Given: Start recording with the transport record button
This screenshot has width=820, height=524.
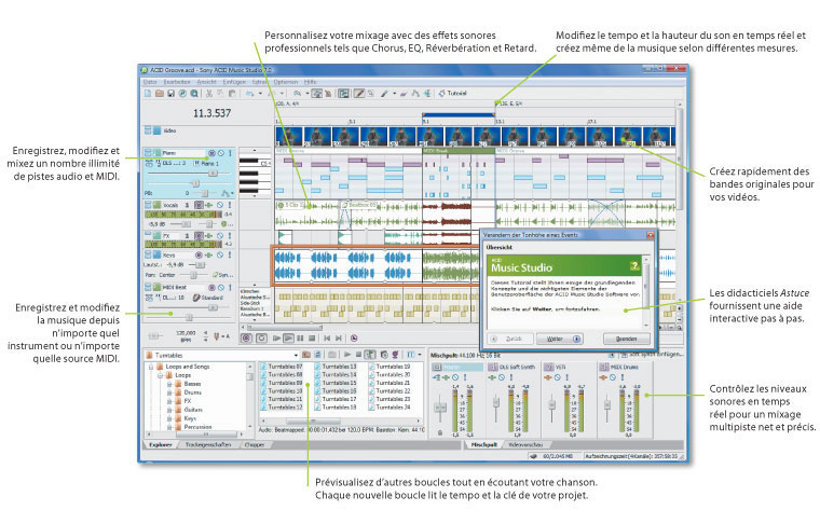Looking at the screenshot, I should pyautogui.click(x=247, y=338).
